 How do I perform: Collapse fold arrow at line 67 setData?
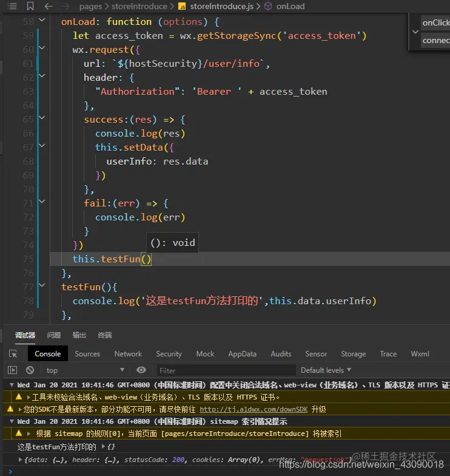coord(42,146)
